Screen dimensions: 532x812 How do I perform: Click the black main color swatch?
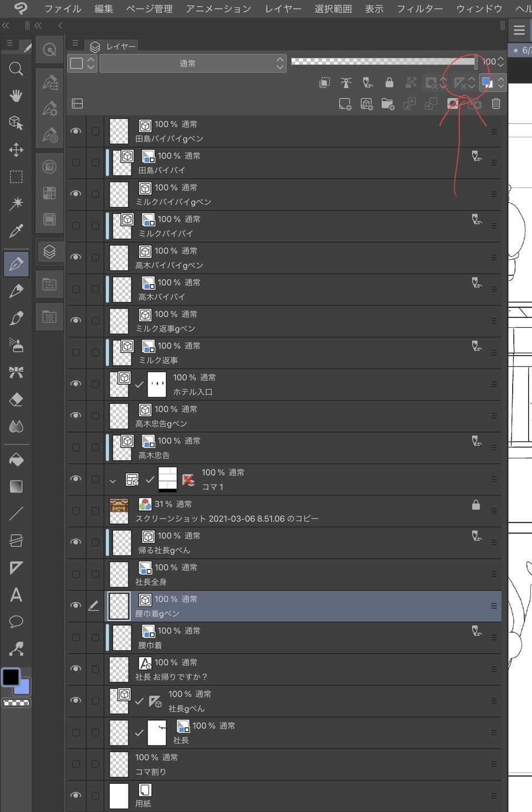[11, 677]
